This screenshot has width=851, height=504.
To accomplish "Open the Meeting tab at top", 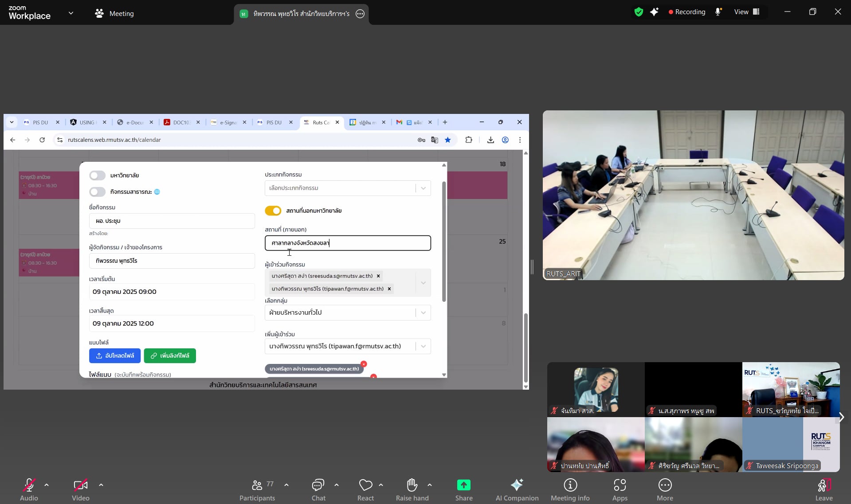I will (114, 13).
